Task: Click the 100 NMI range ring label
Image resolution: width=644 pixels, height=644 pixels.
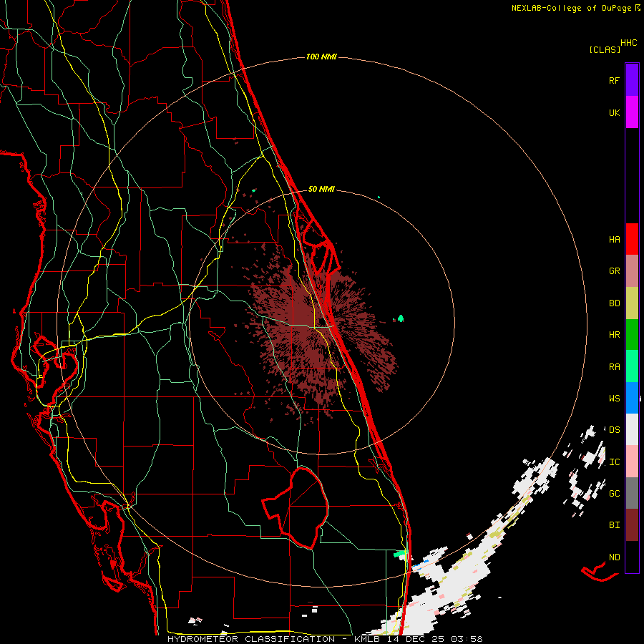Action: (x=321, y=57)
